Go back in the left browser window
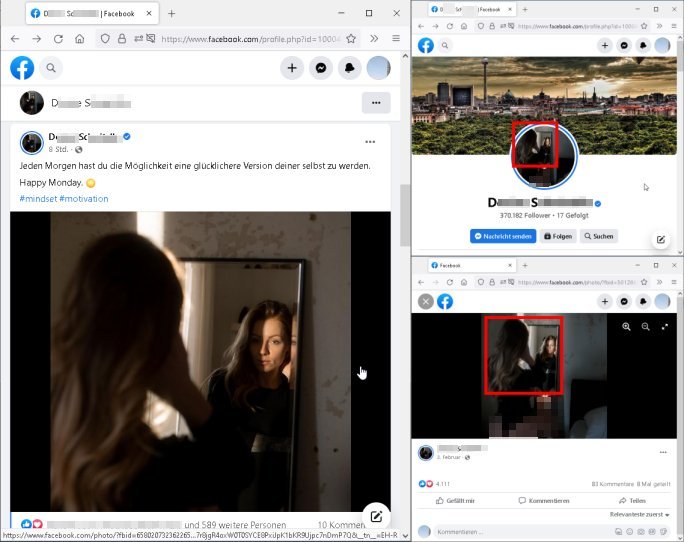684x542 pixels. pos(15,39)
